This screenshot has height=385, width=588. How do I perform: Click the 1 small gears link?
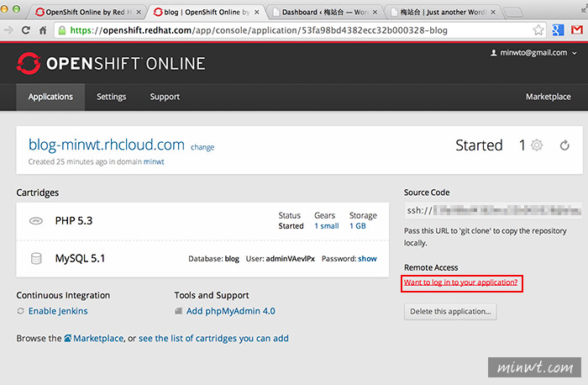coord(327,226)
